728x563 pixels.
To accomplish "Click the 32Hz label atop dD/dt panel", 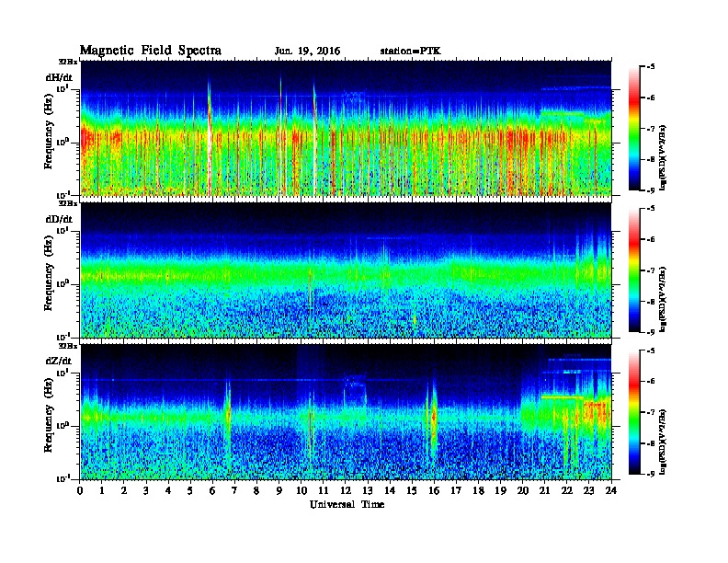I will pyautogui.click(x=68, y=203).
